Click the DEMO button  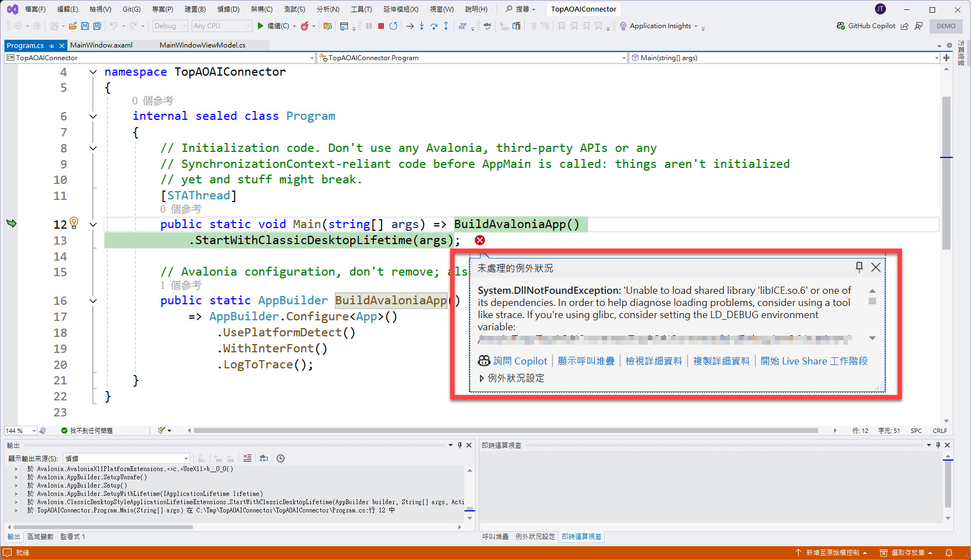point(946,26)
